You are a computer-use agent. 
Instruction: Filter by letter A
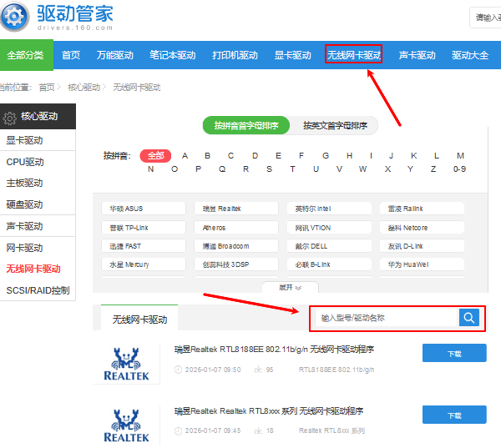[x=185, y=156]
